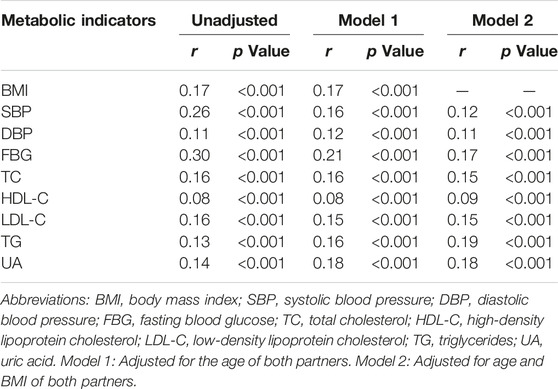
Task: Click the unadjusted FBG value 0.30
Action: (x=195, y=155)
